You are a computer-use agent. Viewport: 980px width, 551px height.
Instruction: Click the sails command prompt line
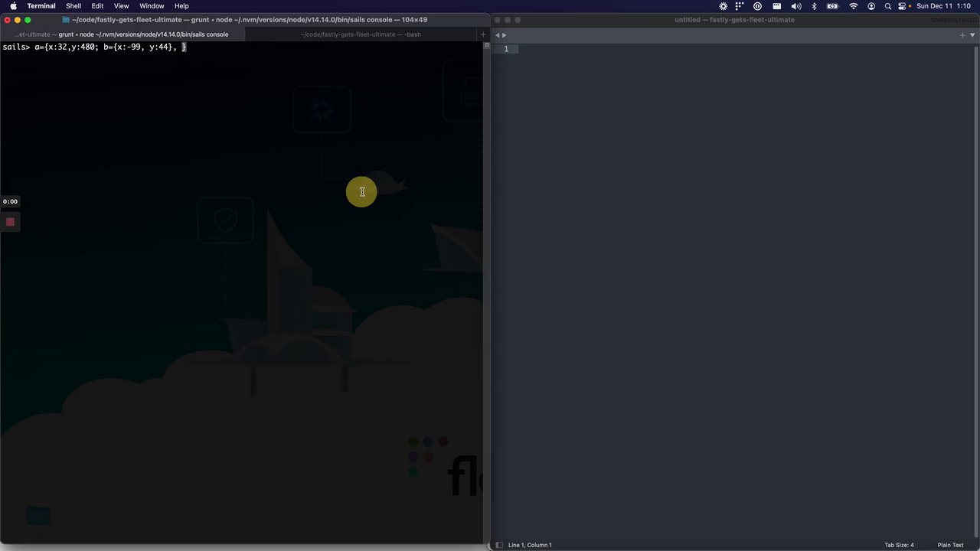94,47
